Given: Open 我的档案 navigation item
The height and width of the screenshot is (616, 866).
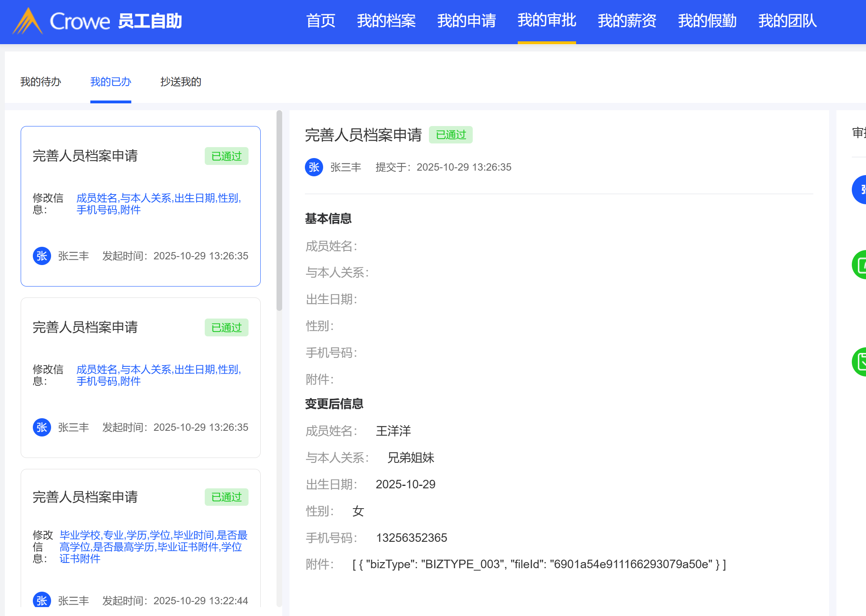Looking at the screenshot, I should (x=386, y=21).
